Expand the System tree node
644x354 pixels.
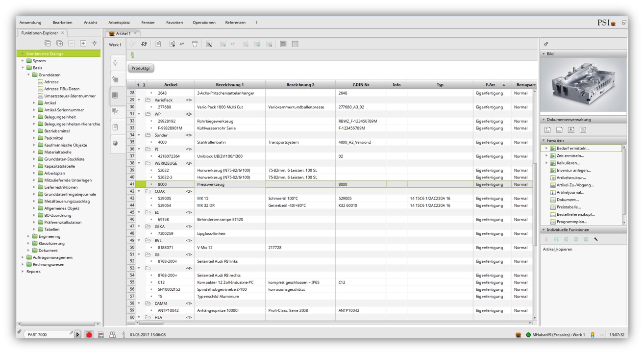pyautogui.click(x=23, y=61)
